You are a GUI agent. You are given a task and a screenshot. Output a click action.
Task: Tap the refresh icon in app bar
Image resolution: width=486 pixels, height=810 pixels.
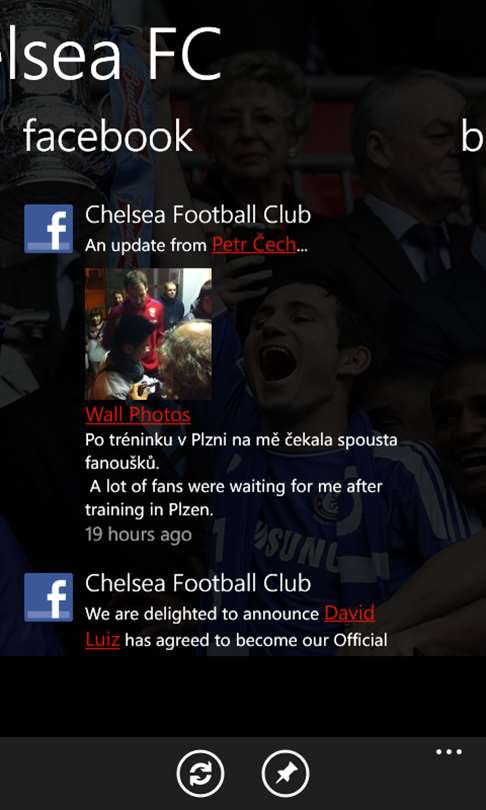tap(200, 774)
